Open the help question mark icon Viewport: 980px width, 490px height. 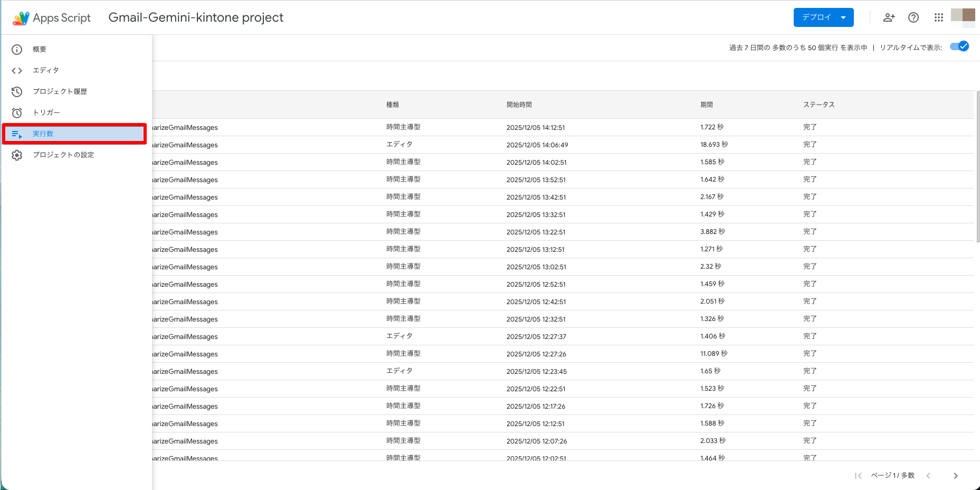click(914, 17)
